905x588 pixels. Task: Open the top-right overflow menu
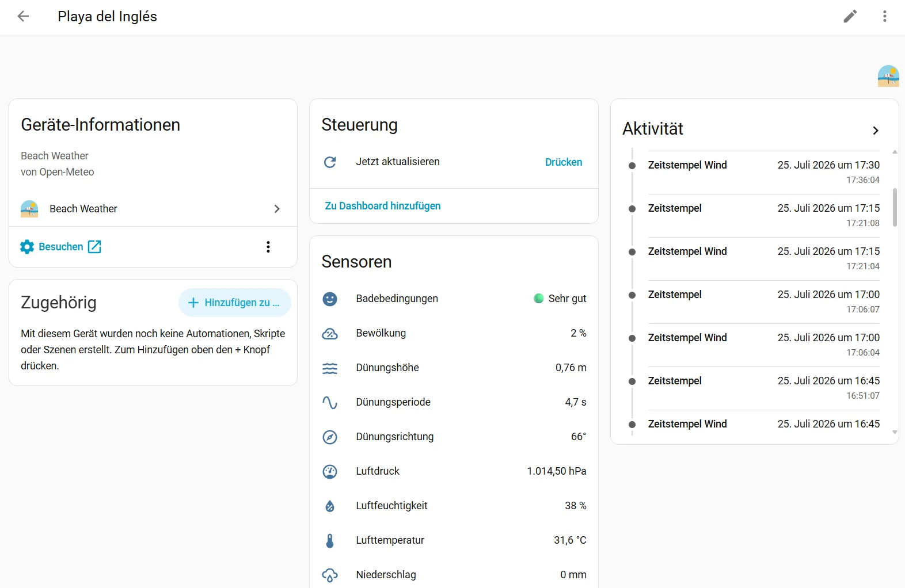[x=885, y=16]
